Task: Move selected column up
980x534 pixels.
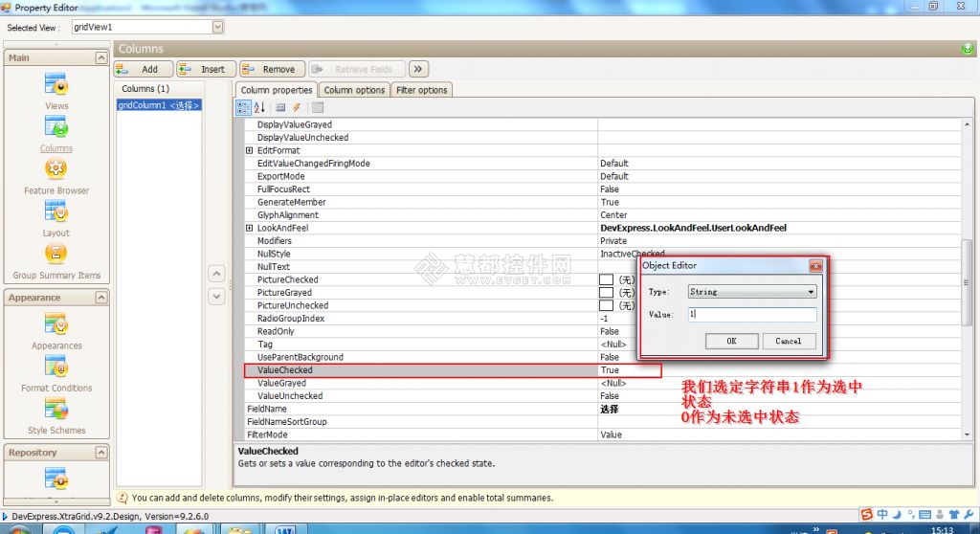Action: click(216, 274)
